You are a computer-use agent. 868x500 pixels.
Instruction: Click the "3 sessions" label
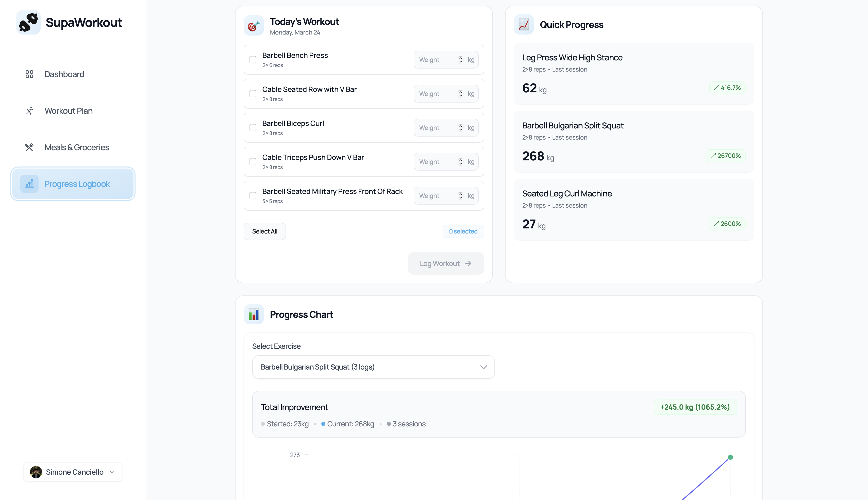(x=409, y=424)
